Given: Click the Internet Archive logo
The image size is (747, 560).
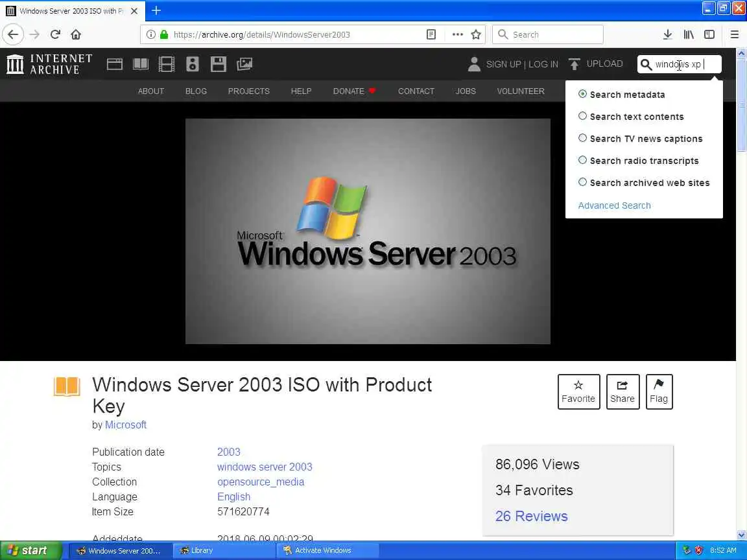Looking at the screenshot, I should pos(49,64).
